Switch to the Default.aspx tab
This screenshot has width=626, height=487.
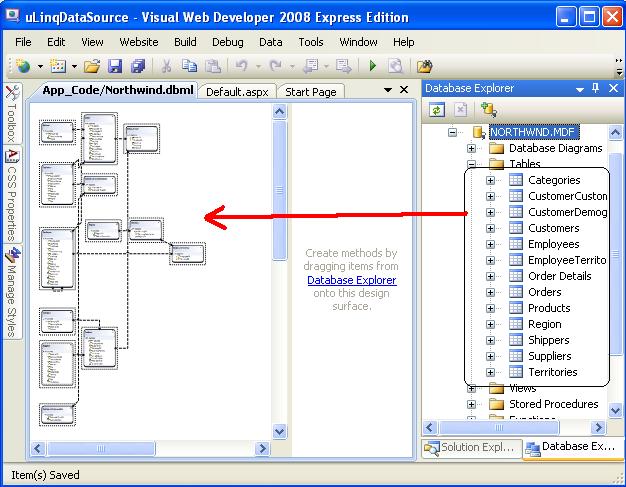(x=237, y=92)
